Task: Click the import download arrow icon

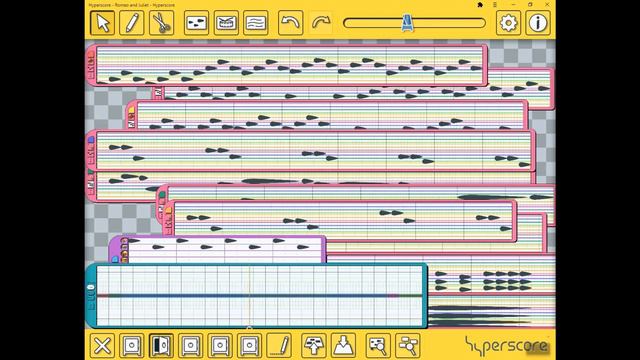Action: tap(343, 346)
